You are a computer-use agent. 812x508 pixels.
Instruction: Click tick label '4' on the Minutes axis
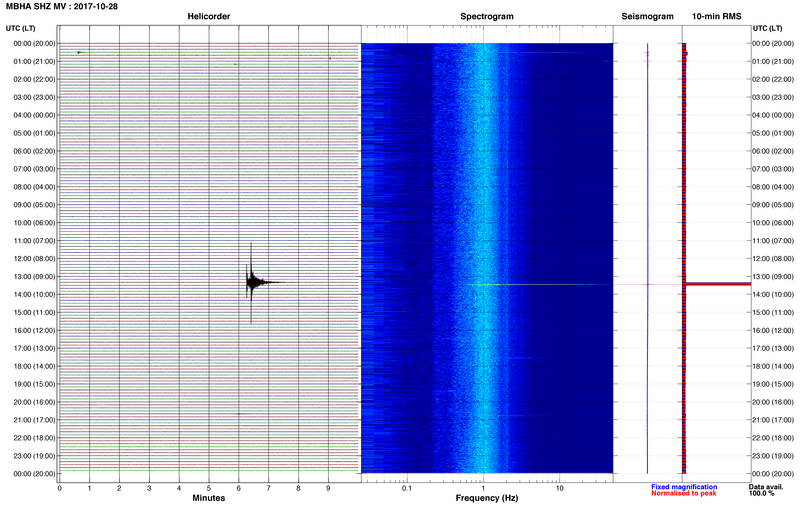(179, 488)
